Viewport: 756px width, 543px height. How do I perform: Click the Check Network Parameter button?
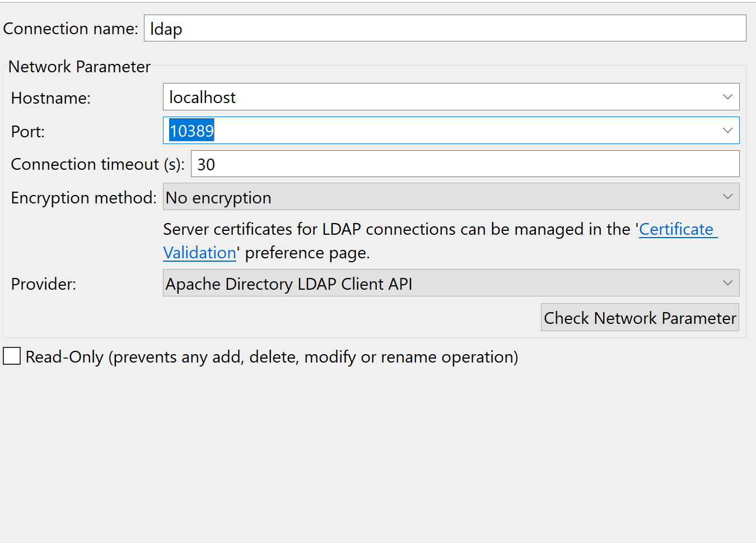point(640,317)
